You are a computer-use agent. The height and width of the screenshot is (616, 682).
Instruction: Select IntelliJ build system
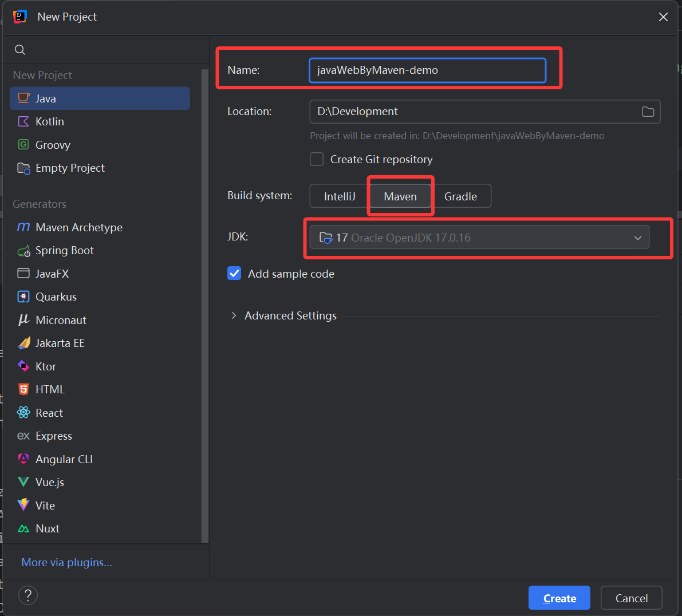(x=340, y=196)
